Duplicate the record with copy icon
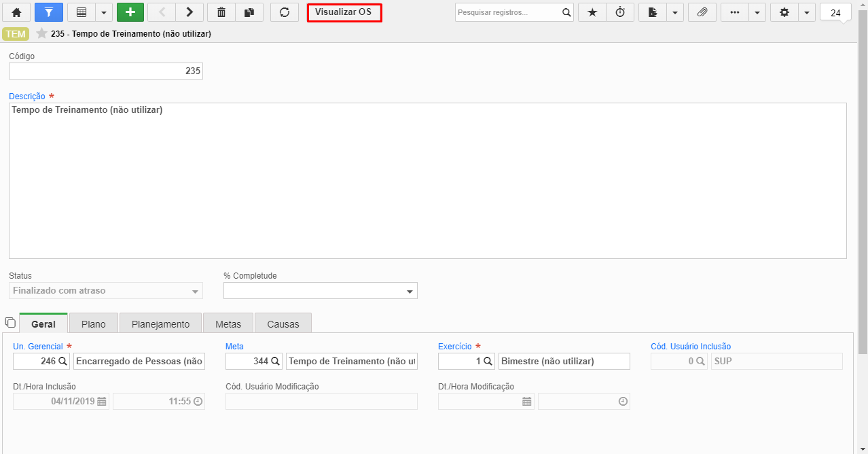Screen dimensions: 868x454 pos(249,12)
